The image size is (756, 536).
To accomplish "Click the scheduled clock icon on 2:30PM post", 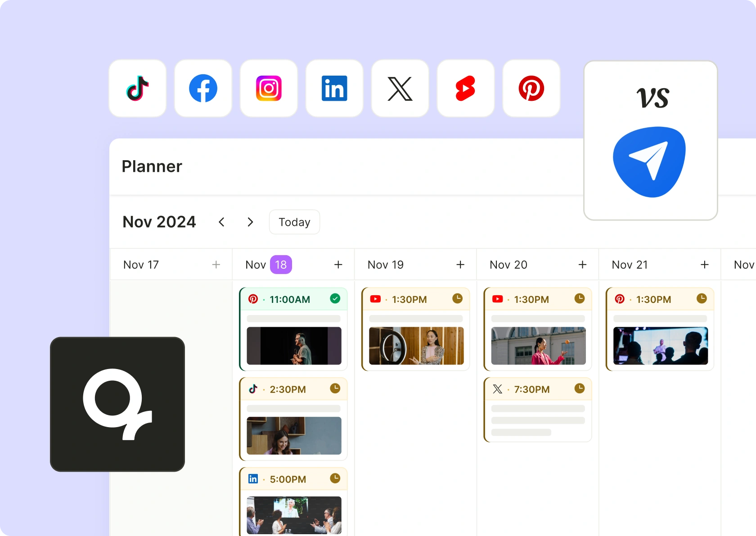I will 335,388.
